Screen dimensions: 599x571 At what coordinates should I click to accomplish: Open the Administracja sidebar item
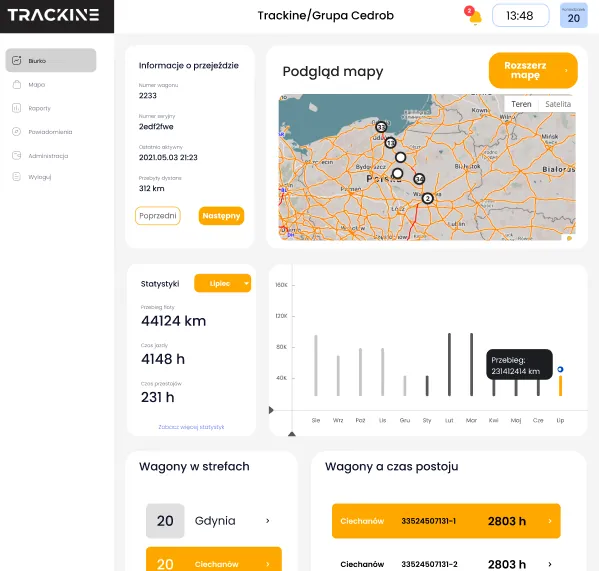pos(48,155)
